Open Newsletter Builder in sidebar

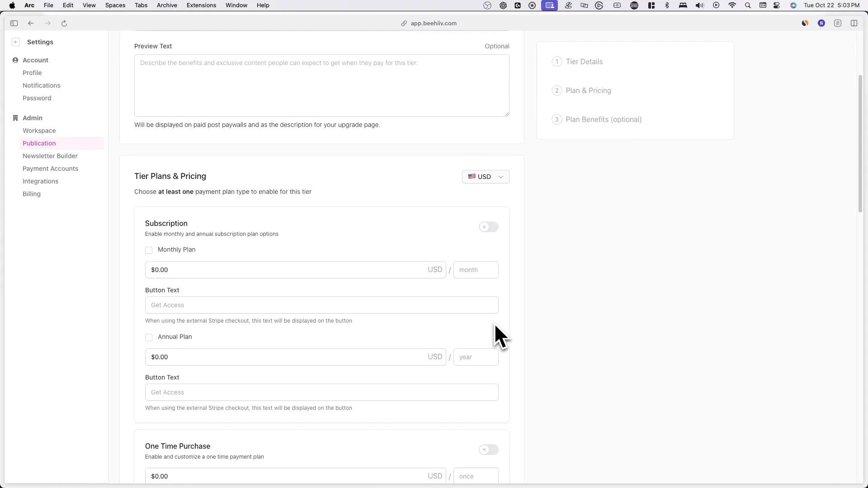point(50,156)
